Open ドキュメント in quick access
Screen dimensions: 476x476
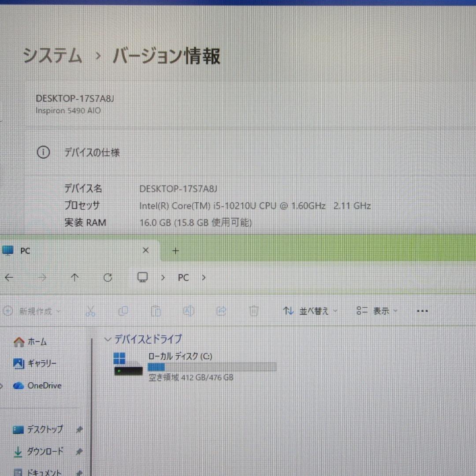pyautogui.click(x=38, y=472)
